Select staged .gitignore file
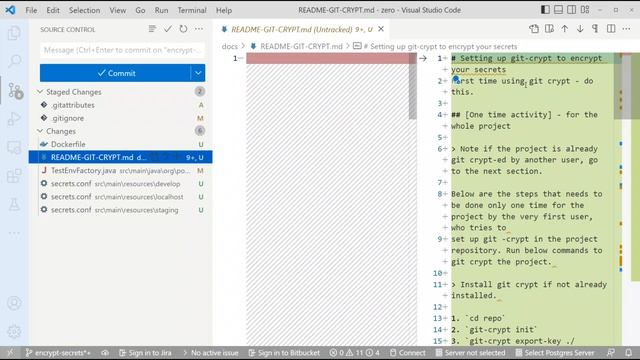Screen dimensions: 640x360 (x=121, y=118)
